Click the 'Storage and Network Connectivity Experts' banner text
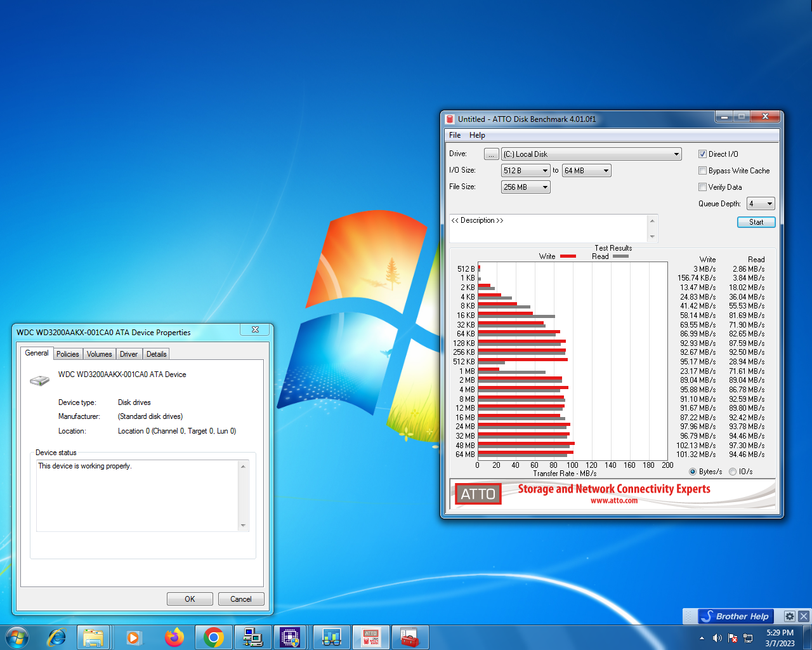 (614, 489)
